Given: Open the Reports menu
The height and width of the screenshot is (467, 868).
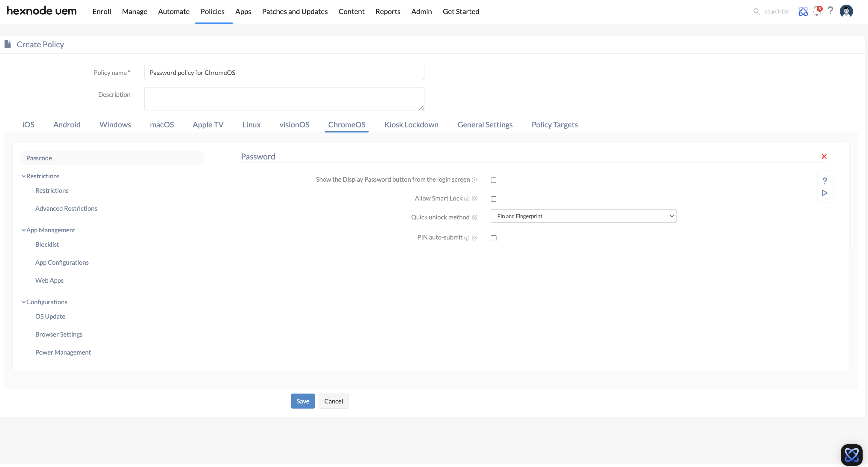Looking at the screenshot, I should point(388,11).
